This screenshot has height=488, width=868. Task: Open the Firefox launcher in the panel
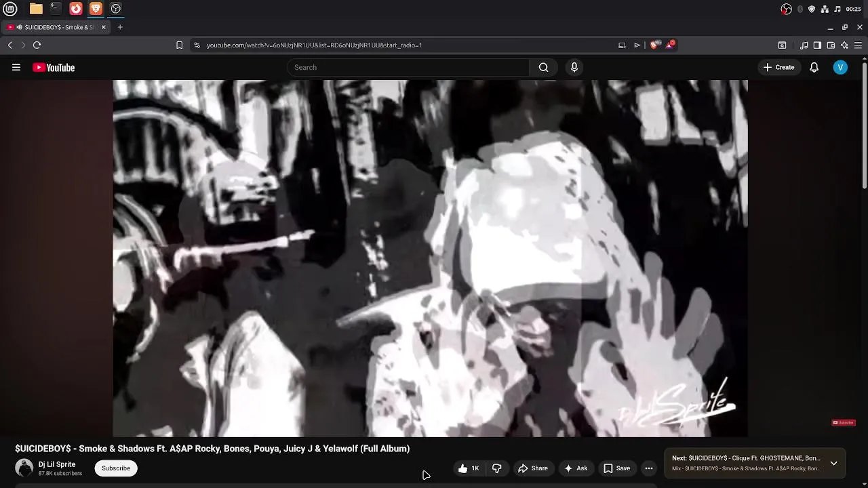pos(76,9)
